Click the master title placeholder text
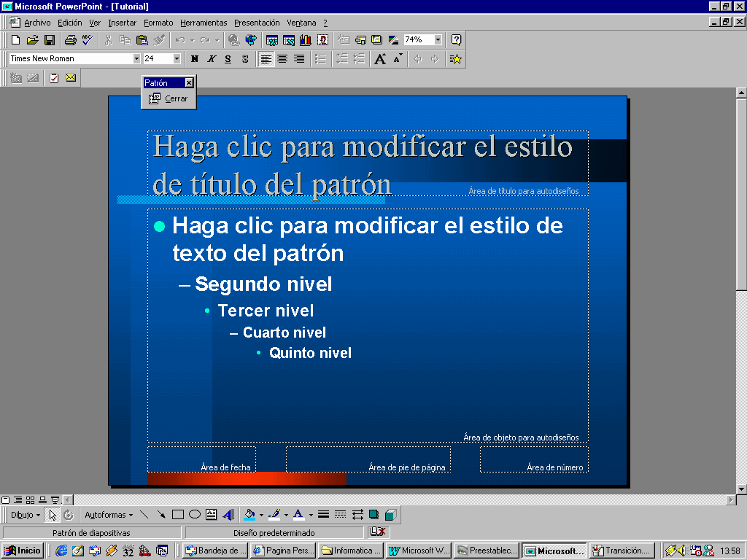This screenshot has height=560, width=747. [362, 165]
